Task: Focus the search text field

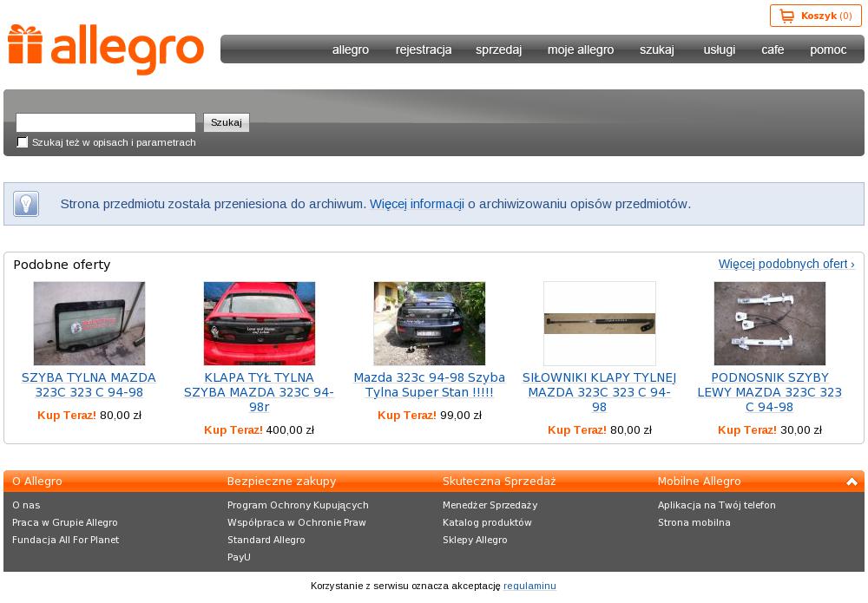Action: click(106, 123)
